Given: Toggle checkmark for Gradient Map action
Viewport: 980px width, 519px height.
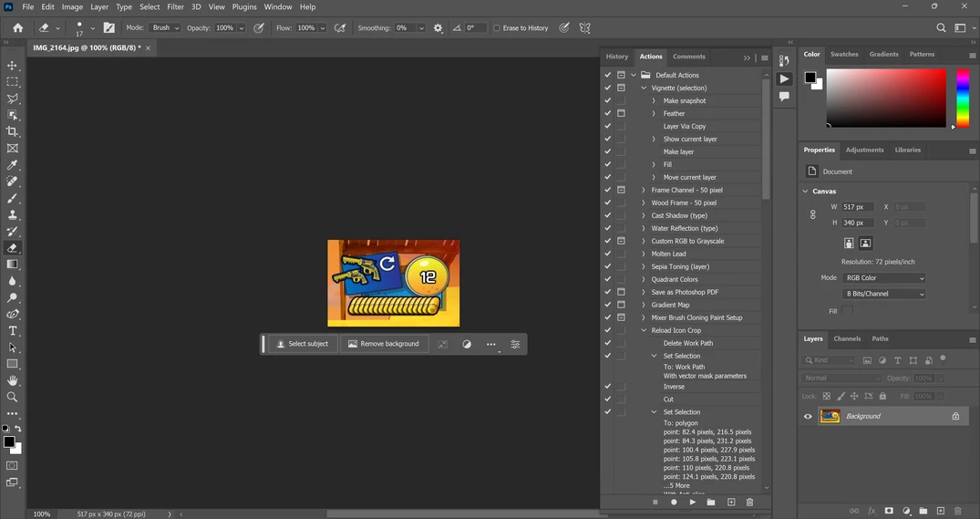Looking at the screenshot, I should tap(607, 306).
